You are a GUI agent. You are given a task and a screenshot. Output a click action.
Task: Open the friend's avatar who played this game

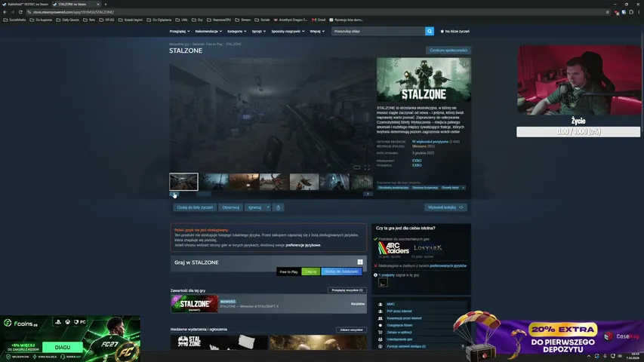point(383,282)
